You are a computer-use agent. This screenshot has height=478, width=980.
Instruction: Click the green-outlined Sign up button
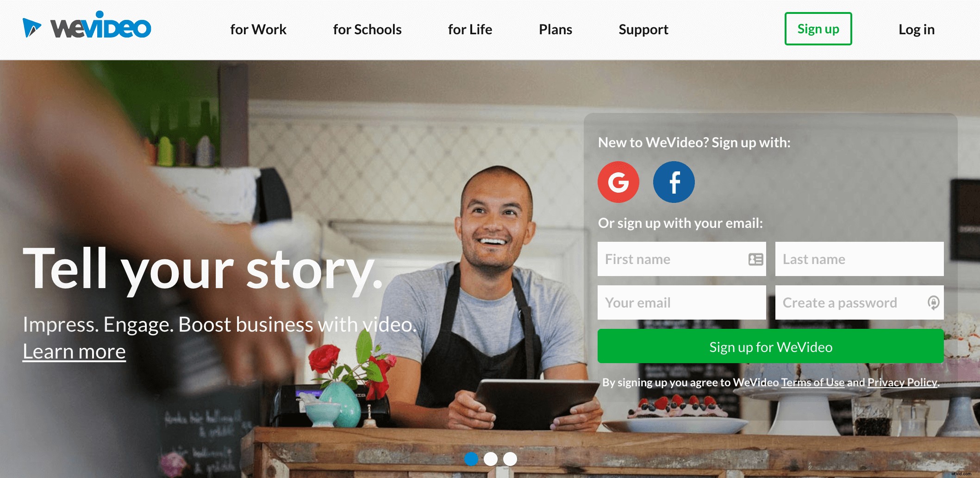point(818,29)
